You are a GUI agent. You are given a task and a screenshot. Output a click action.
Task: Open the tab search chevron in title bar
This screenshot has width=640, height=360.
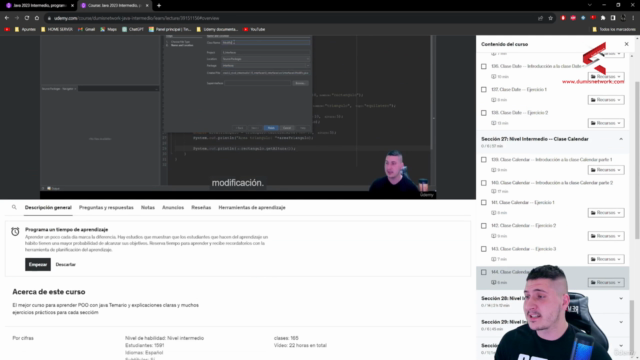[x=589, y=5]
